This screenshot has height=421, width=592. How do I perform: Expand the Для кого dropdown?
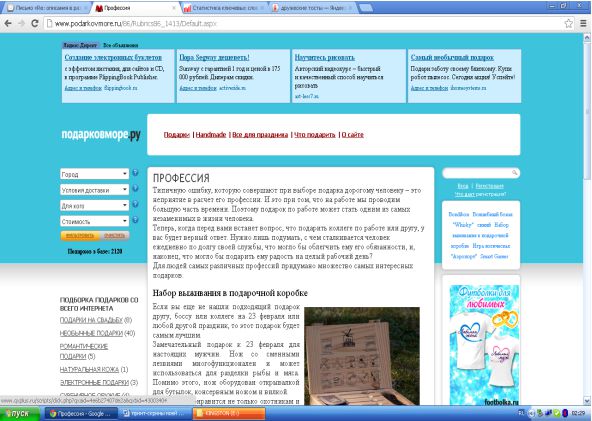(x=94, y=205)
